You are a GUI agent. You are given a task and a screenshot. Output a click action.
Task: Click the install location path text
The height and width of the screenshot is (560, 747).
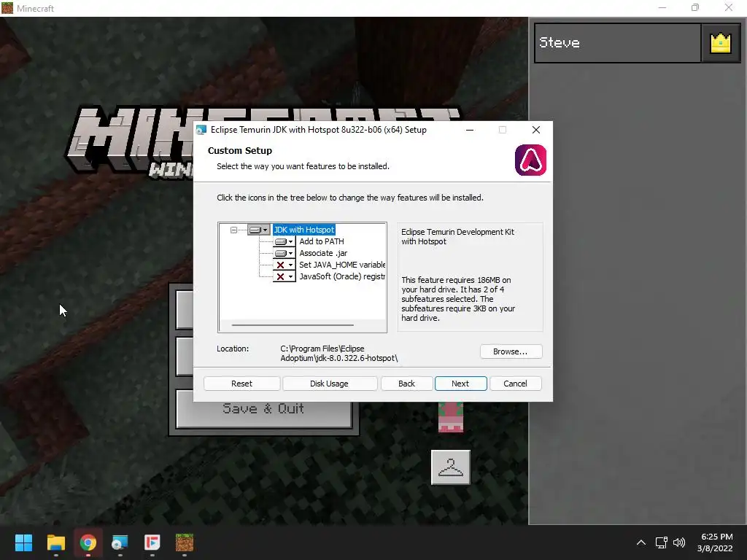point(338,354)
